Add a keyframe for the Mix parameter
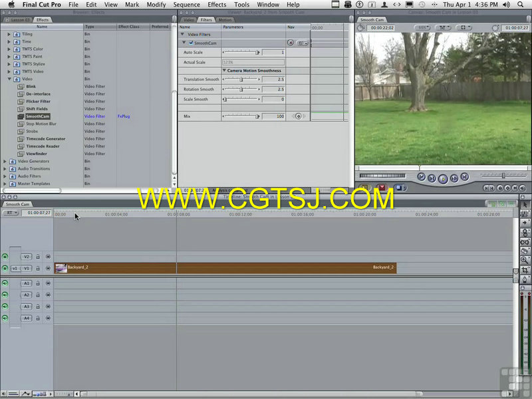 (x=299, y=116)
